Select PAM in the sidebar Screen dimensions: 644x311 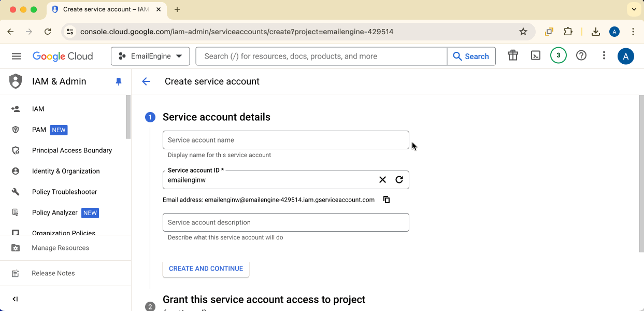click(x=39, y=130)
